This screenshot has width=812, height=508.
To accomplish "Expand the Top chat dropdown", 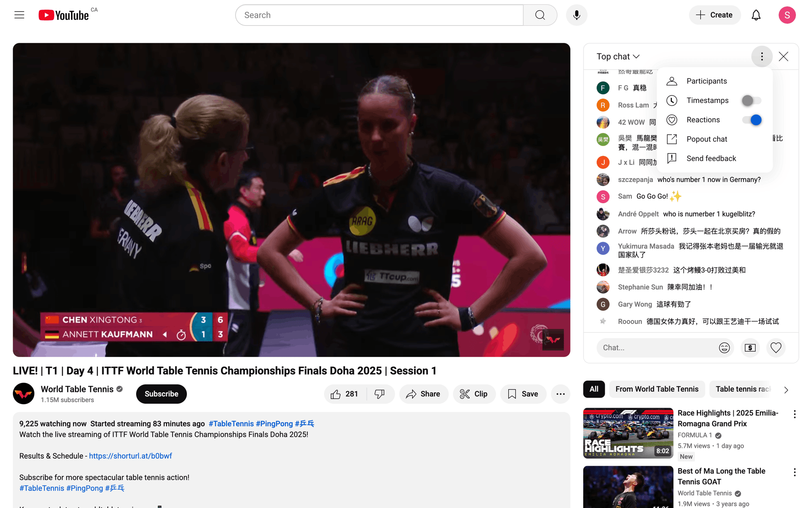I will tap(618, 56).
